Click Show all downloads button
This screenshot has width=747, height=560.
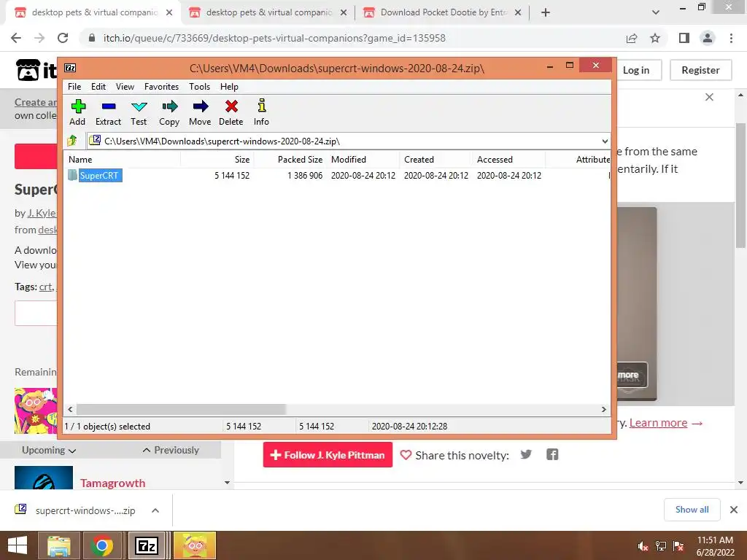(x=692, y=510)
